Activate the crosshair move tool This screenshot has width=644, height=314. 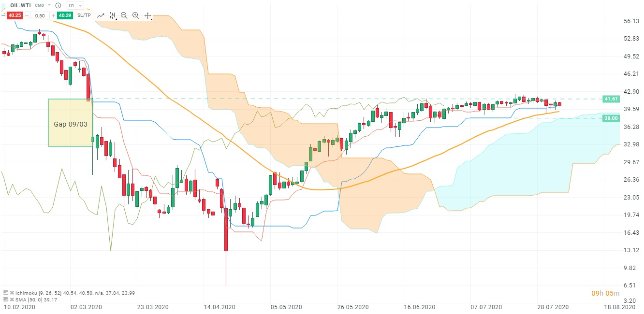pyautogui.click(x=148, y=15)
